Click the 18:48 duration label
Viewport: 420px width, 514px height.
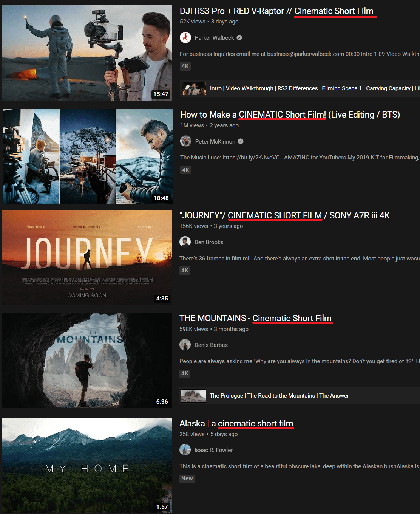pos(161,198)
